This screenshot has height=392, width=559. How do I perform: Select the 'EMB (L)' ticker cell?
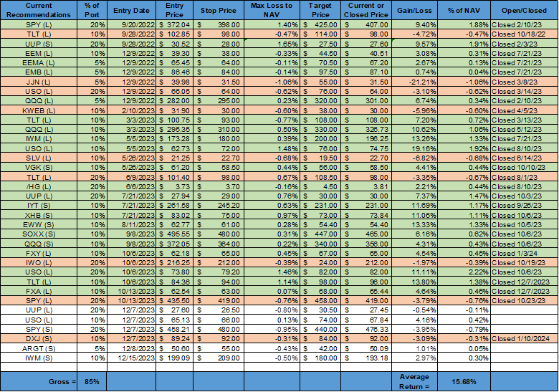39,72
